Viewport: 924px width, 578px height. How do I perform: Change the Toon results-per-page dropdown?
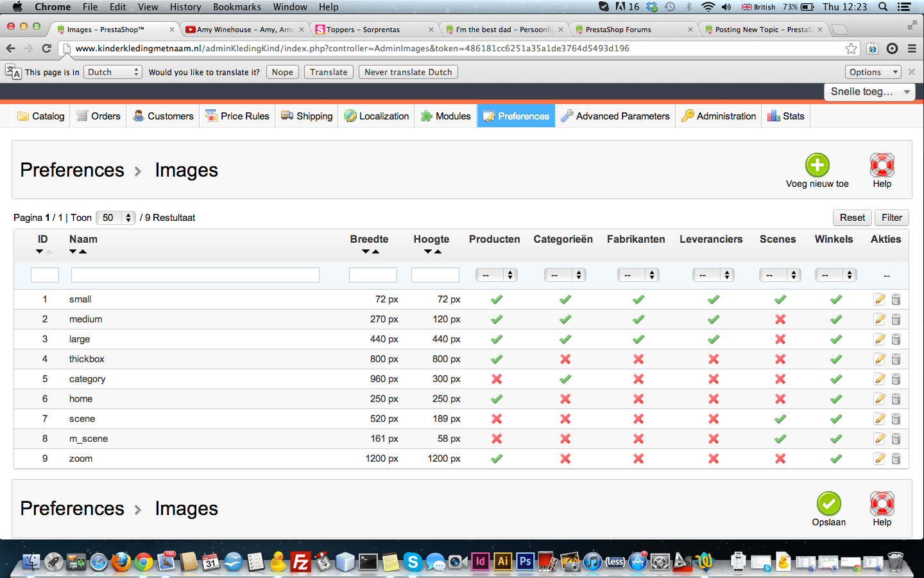116,218
